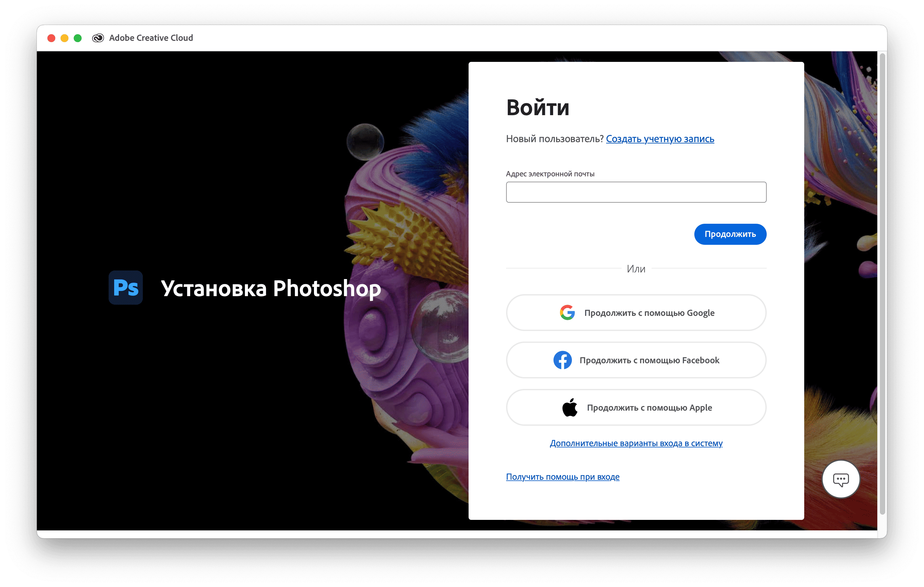
Task: Click the Установка Photoshop title text
Action: 270,288
